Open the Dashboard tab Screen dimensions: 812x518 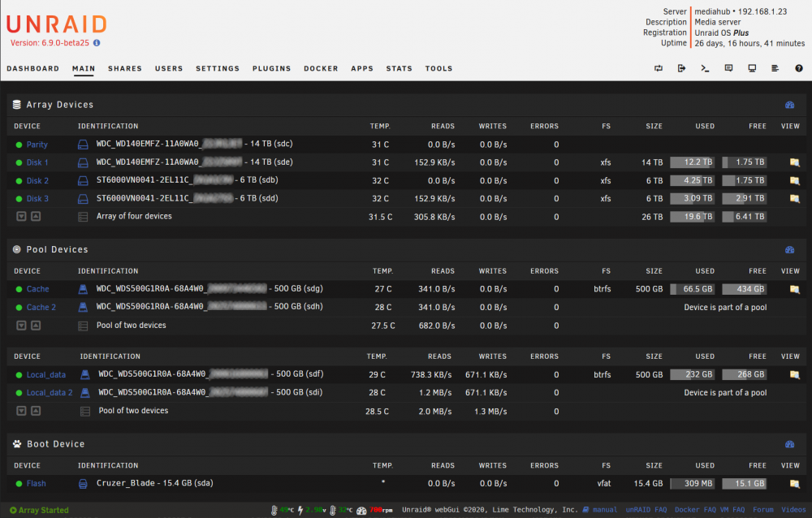(32, 68)
